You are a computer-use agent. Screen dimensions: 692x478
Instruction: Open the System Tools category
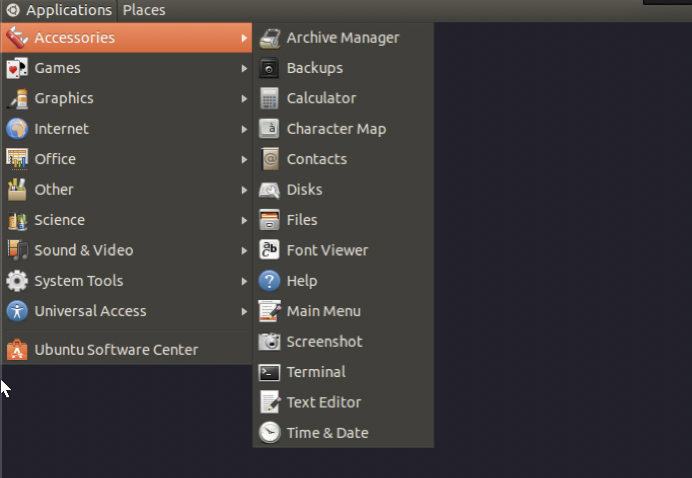pyautogui.click(x=127, y=281)
